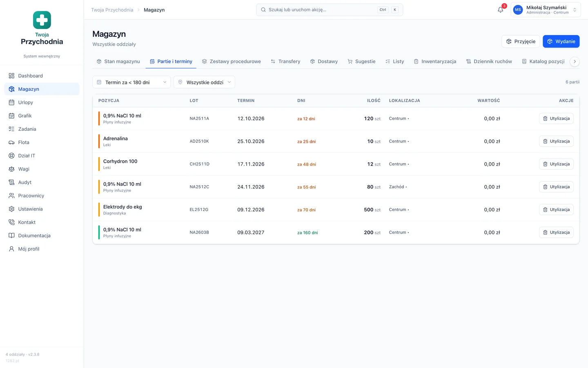The height and width of the screenshot is (368, 588).
Task: Click the blue Wydanie button
Action: (561, 41)
